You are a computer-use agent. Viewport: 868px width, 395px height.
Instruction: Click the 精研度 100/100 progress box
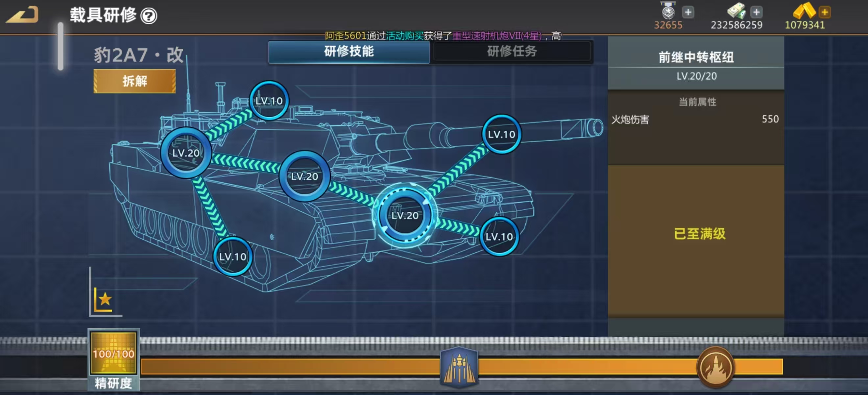(113, 354)
